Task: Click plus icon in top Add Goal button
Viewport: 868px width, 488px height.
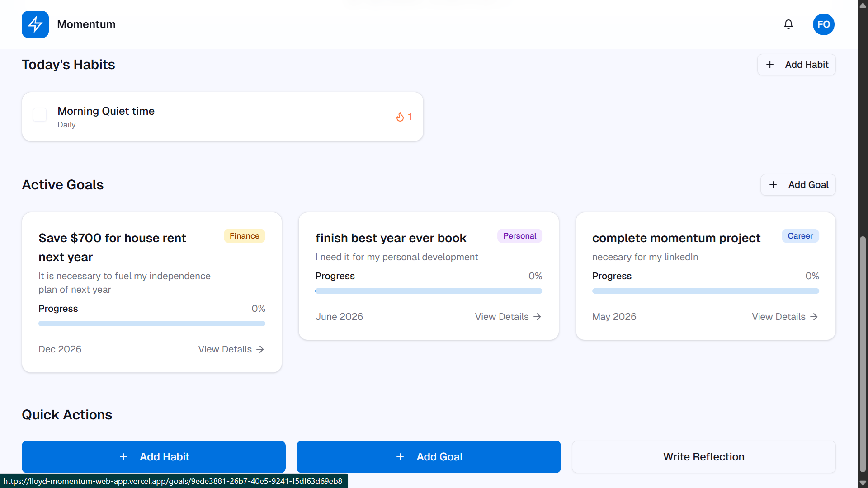Action: tap(773, 185)
